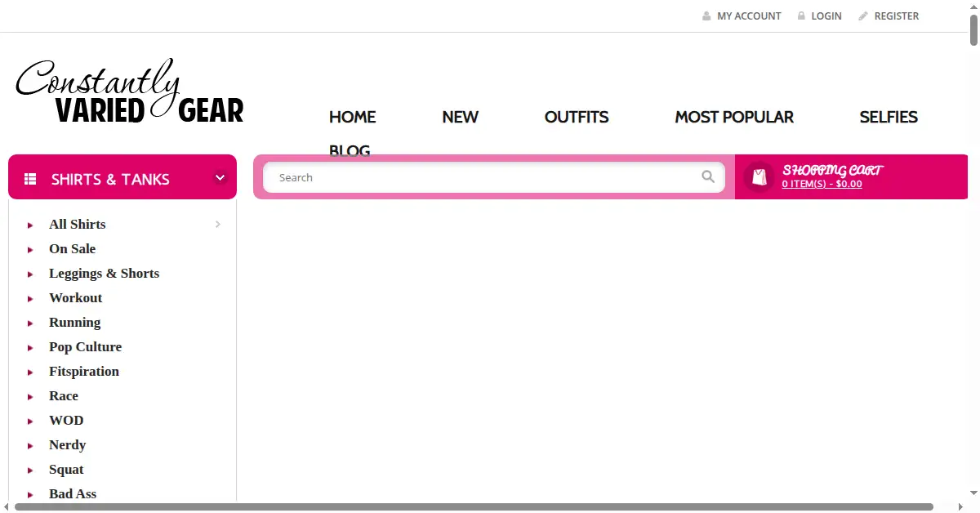The width and height of the screenshot is (980, 513).
Task: Click into the Search input field
Action: (493, 177)
